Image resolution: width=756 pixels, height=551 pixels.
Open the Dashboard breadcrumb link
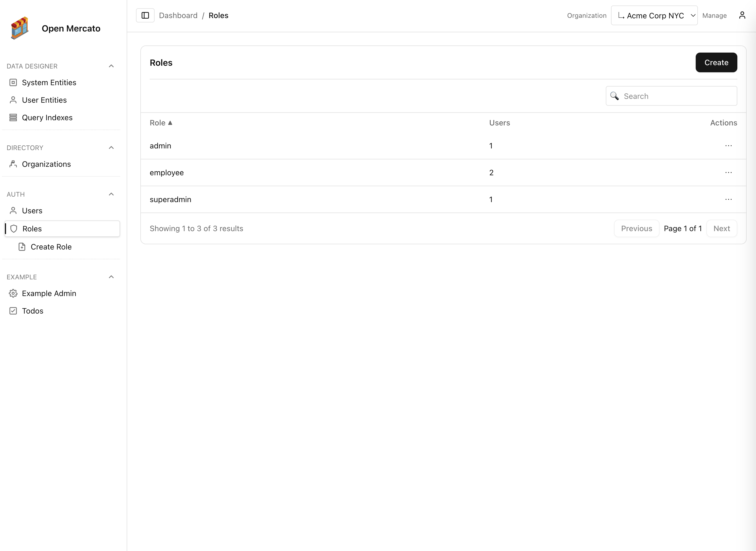coord(178,15)
